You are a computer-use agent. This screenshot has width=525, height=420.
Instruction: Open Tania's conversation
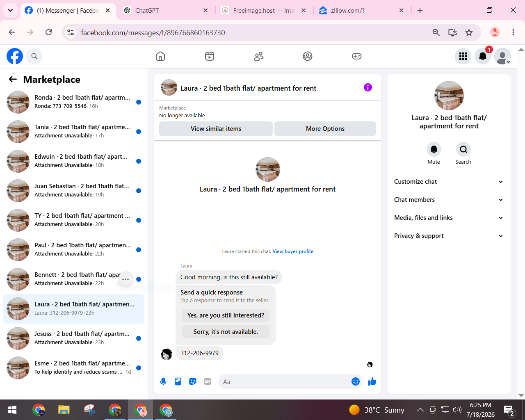74,132
